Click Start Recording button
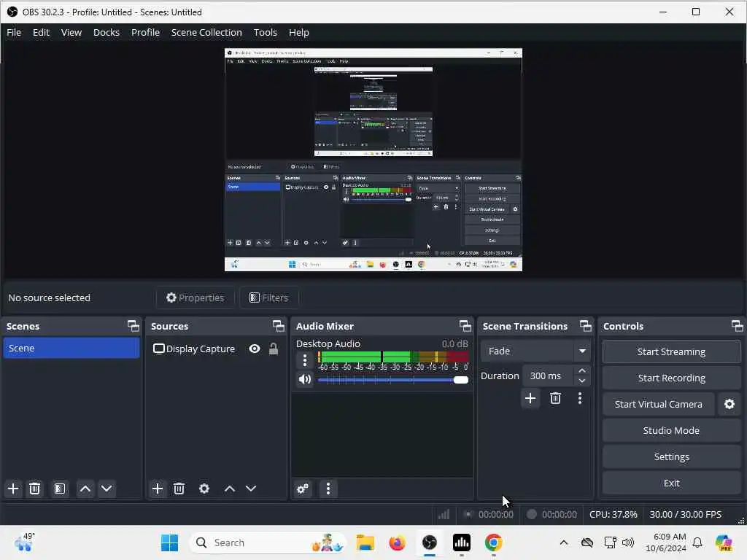The image size is (747, 560). point(671,378)
